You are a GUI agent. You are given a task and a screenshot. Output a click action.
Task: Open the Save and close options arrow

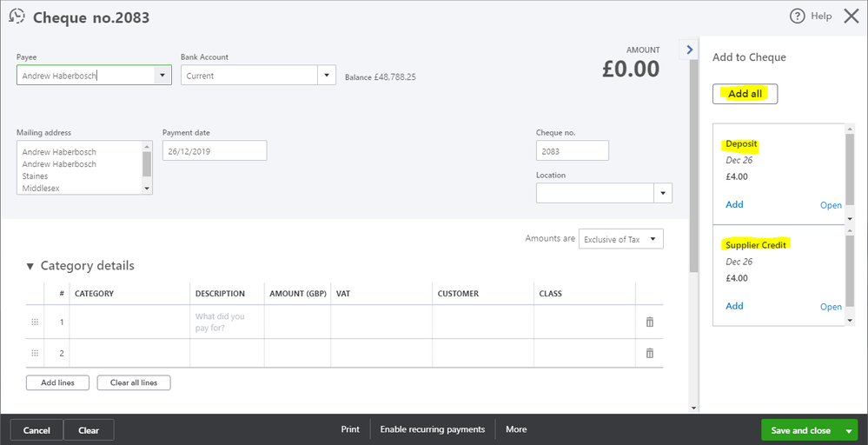[x=849, y=430]
